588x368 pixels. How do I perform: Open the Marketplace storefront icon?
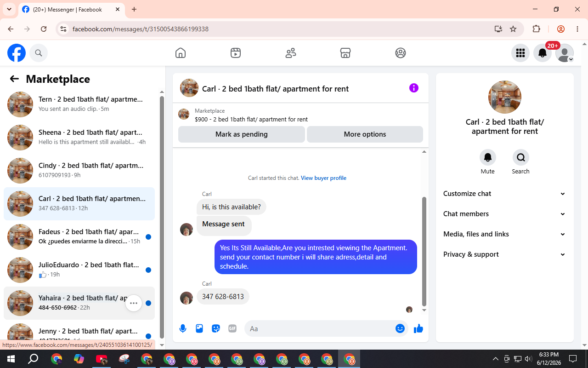coord(345,53)
